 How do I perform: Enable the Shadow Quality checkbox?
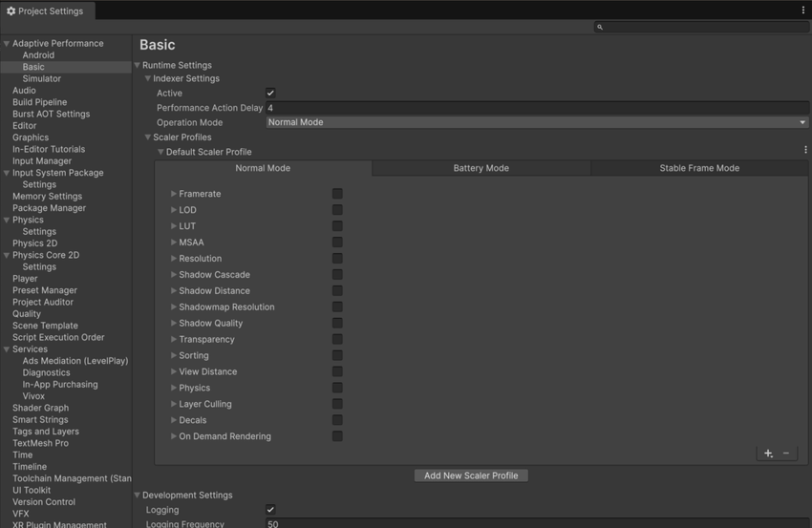(337, 323)
